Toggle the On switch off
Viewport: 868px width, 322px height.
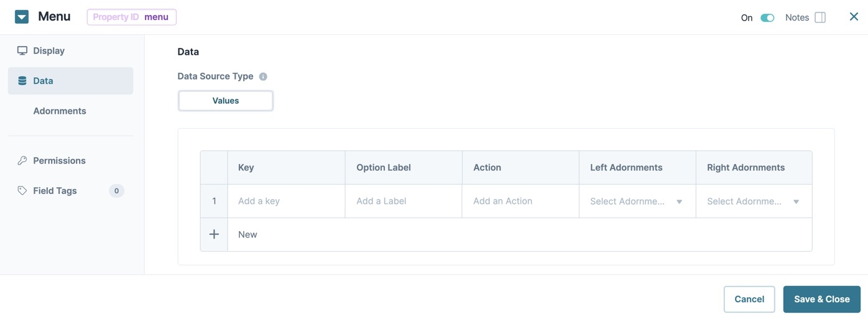click(767, 18)
